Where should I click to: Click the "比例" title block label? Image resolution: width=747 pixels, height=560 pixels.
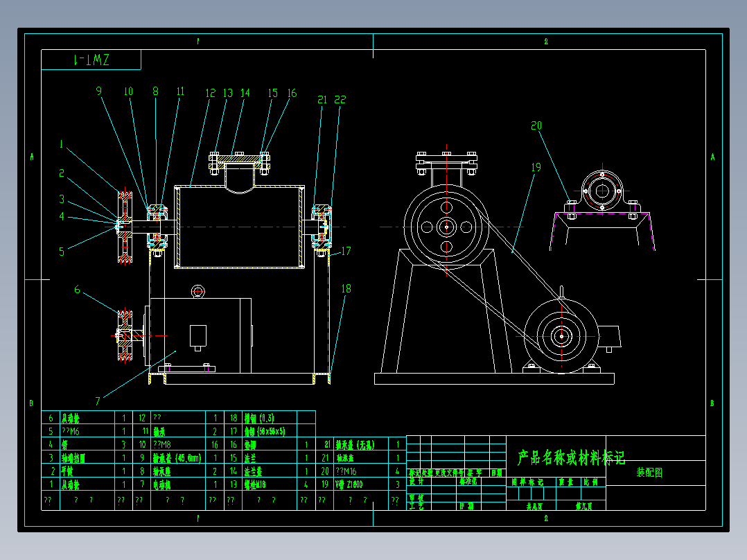pos(591,482)
